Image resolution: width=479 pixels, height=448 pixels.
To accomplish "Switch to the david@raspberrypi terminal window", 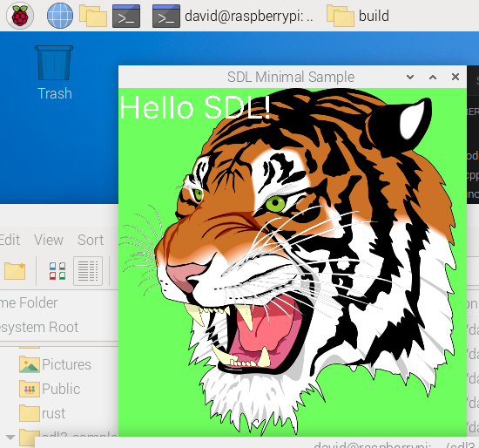I will pos(233,16).
